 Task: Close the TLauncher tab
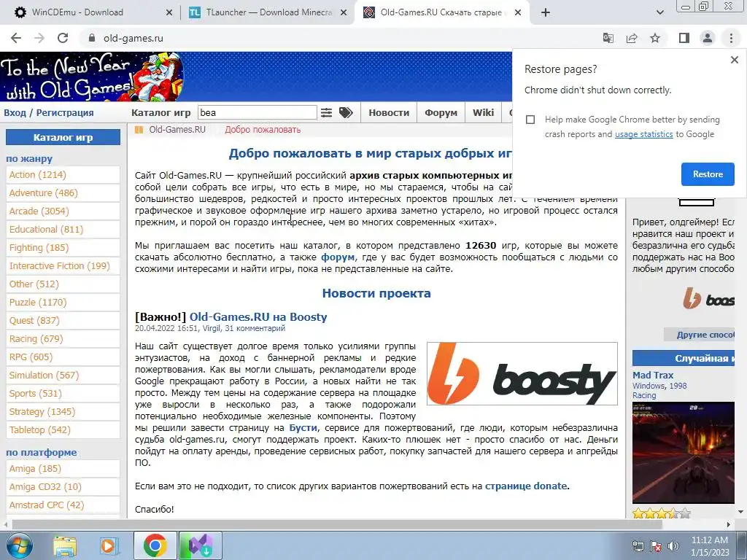[x=344, y=13]
